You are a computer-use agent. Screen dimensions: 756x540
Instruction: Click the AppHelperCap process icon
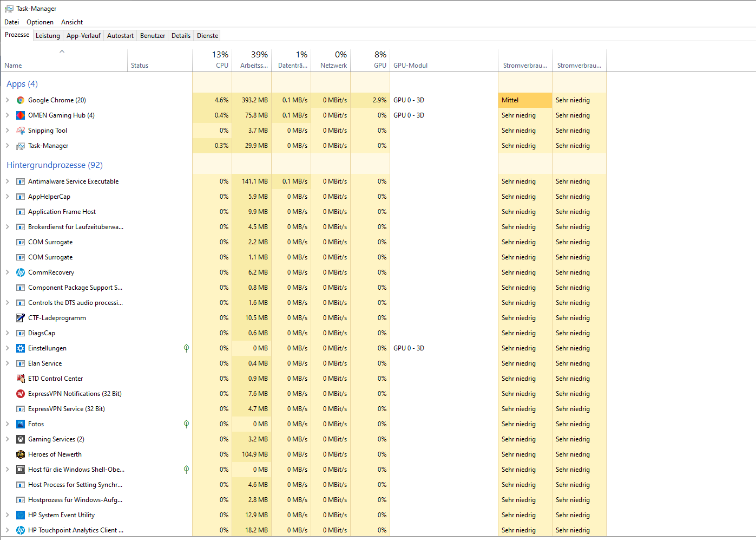click(x=21, y=197)
